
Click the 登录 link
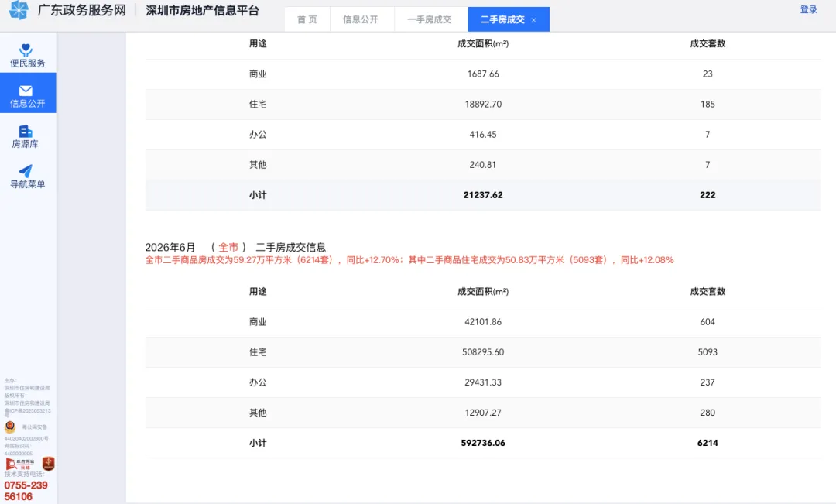[x=809, y=9]
